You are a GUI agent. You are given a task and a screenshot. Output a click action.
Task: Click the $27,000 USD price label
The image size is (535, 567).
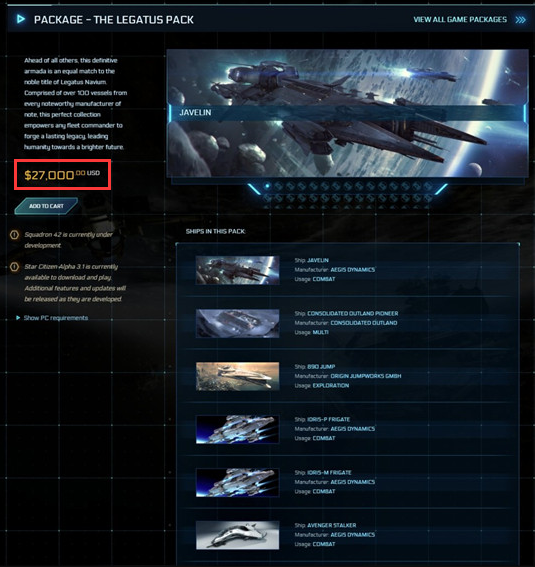pos(62,175)
